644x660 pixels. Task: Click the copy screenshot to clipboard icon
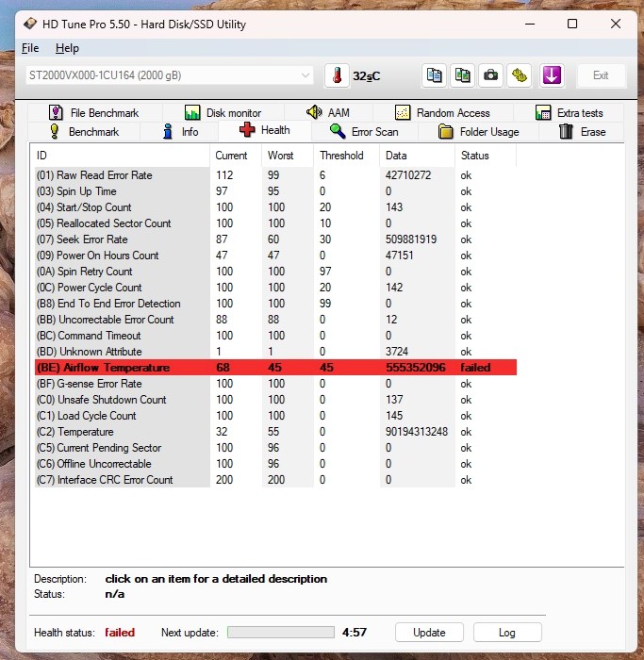[462, 75]
